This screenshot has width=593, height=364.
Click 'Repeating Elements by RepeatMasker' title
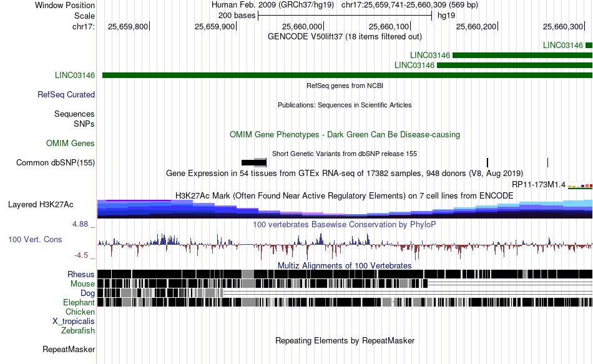(345, 340)
